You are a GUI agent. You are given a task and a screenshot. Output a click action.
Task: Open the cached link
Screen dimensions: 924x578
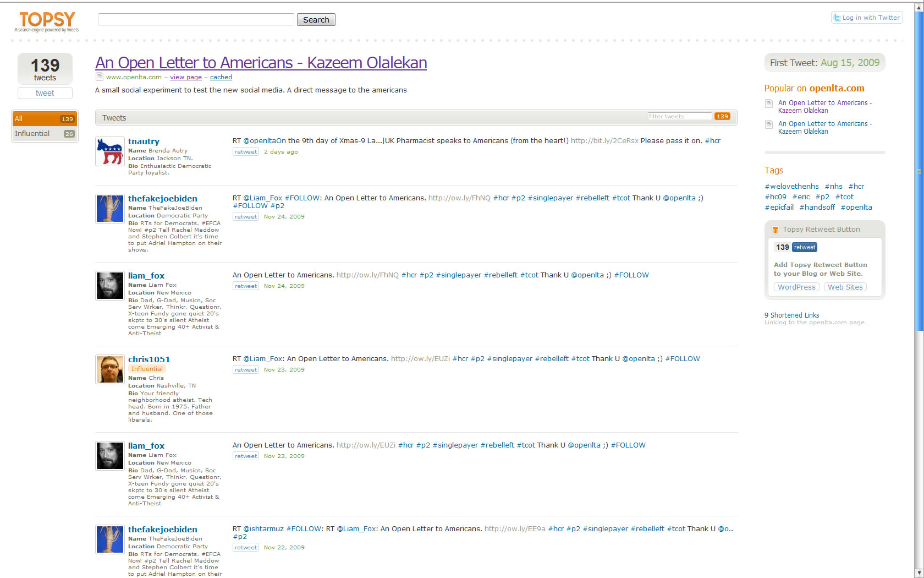(221, 77)
